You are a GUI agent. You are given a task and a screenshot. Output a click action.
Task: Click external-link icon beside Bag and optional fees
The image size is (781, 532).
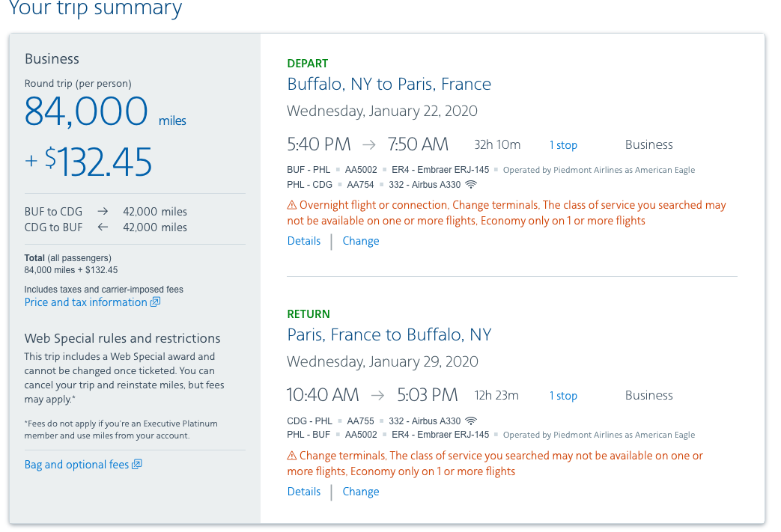point(137,465)
